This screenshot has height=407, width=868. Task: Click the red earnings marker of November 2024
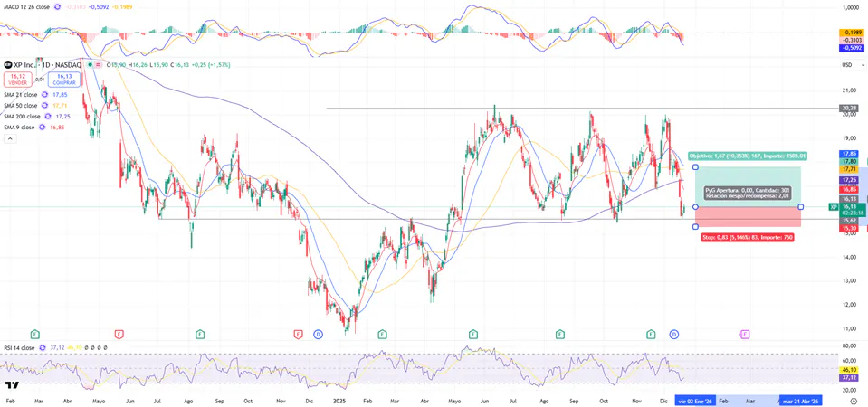tap(299, 334)
